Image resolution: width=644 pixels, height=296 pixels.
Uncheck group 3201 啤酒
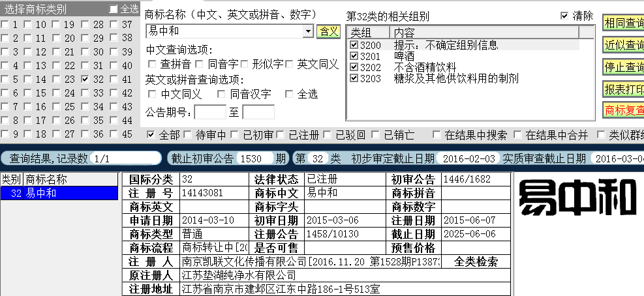(354, 56)
